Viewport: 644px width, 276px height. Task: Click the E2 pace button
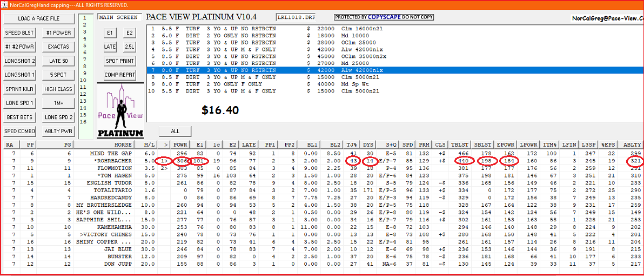pos(129,33)
